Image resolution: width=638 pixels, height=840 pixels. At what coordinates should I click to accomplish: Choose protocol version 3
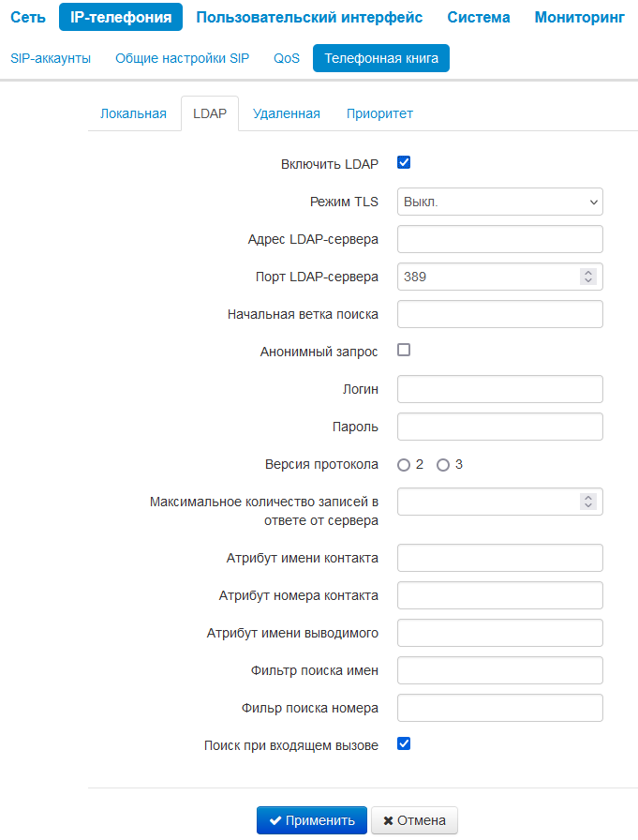pyautogui.click(x=443, y=465)
